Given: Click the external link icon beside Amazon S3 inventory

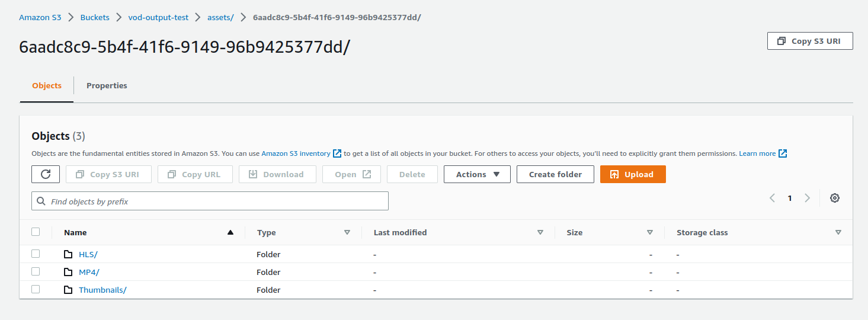Looking at the screenshot, I should [x=337, y=153].
